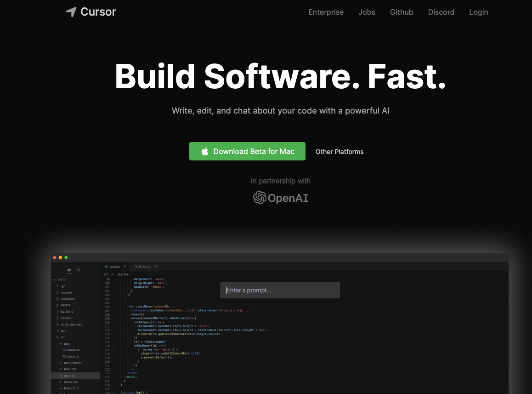532x394 pixels.
Task: Click the Cursor logo at the top left
Action: tap(91, 11)
